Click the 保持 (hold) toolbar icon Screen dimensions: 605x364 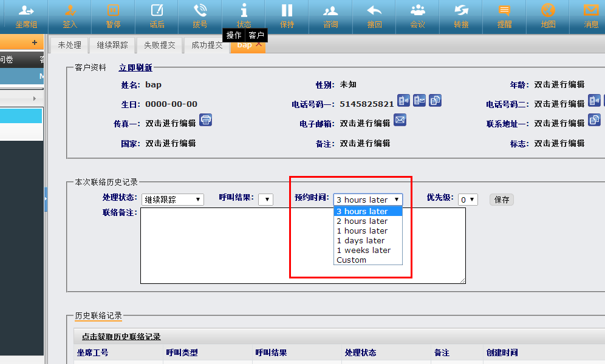[x=287, y=16]
